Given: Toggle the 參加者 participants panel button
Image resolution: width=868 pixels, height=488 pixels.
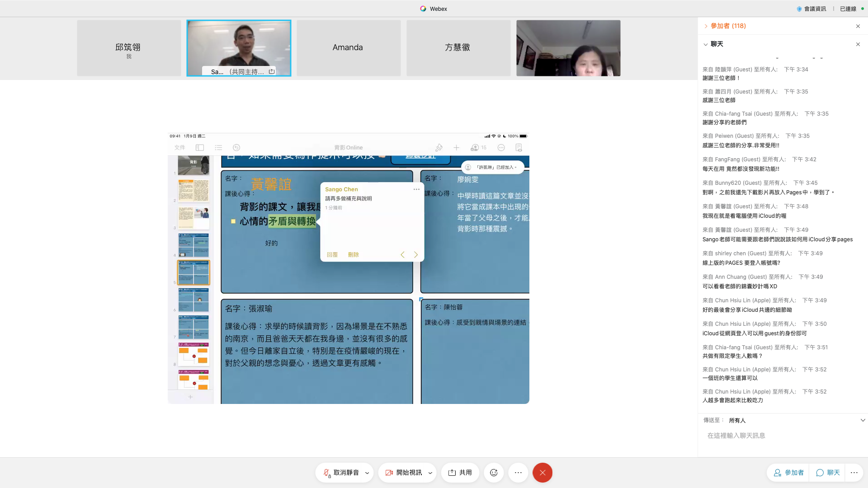Looking at the screenshot, I should pos(788,473).
